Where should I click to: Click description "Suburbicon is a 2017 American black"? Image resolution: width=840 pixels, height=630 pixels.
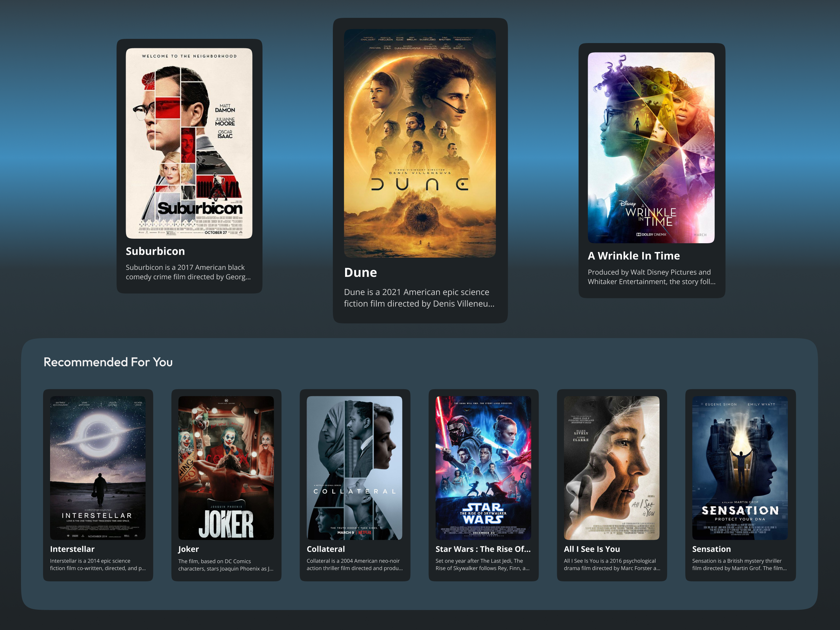[185, 267]
